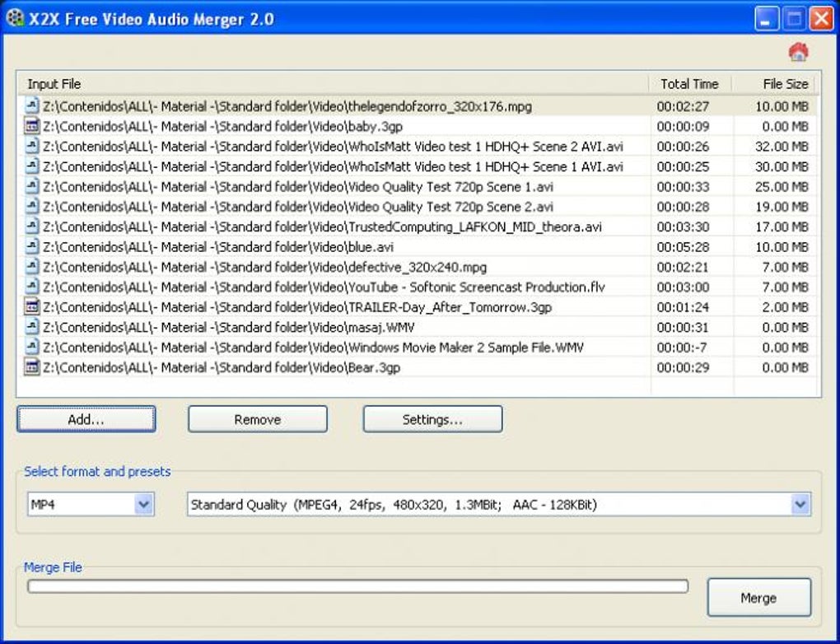
Task: Select Softonic Screencast Production.flv path
Action: (324, 287)
